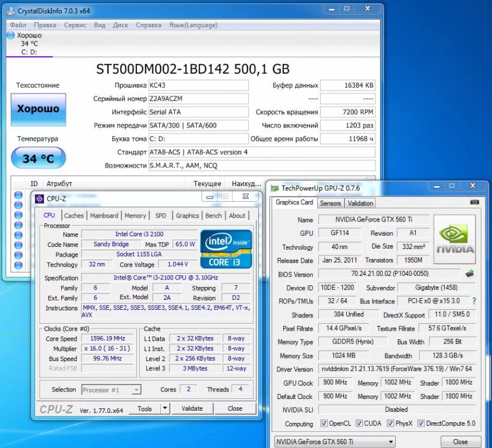Viewport: 492px width, 448px height.
Task: Click the Intel Core i3 logo in CPU-Z
Action: pos(226,249)
